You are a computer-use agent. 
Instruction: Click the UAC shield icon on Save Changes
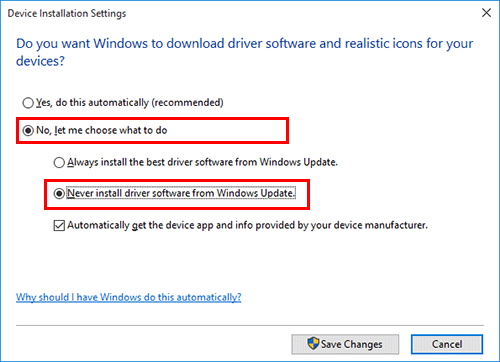(x=313, y=343)
